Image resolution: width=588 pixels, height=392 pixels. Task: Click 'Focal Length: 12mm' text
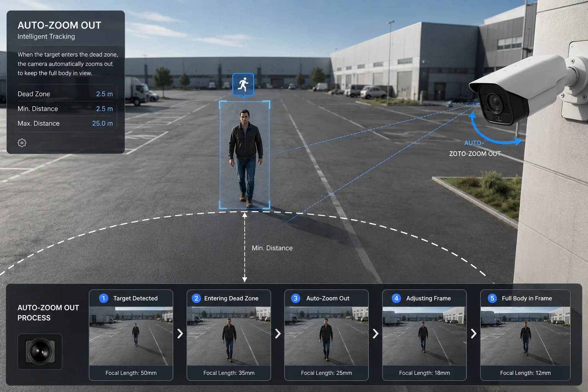[x=526, y=373]
